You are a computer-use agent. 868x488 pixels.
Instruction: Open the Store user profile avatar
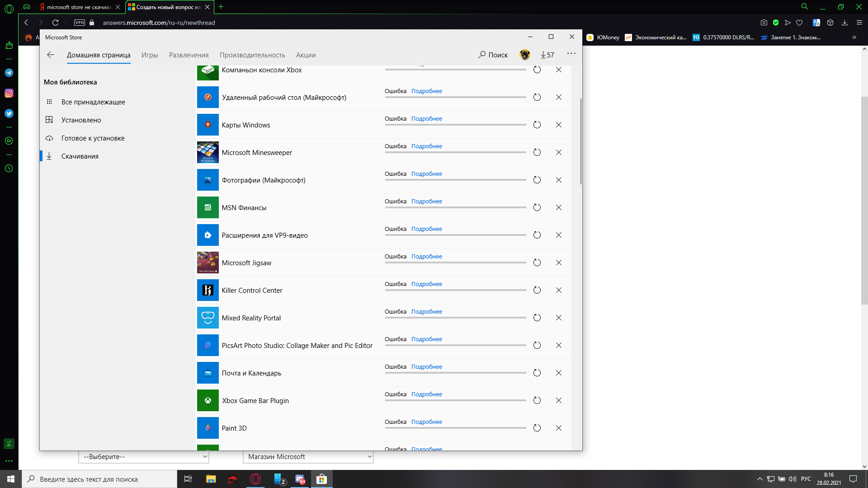pos(524,55)
